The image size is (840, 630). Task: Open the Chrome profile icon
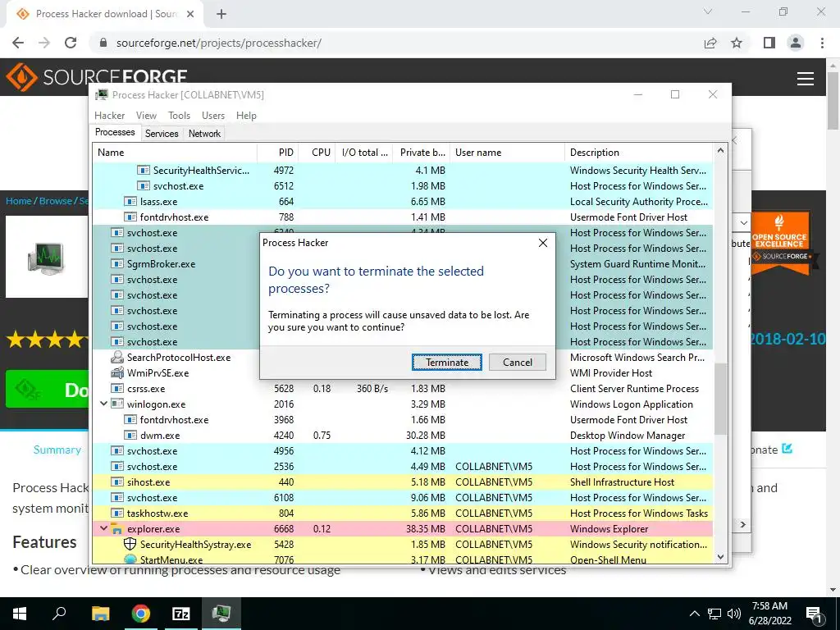[x=796, y=43]
